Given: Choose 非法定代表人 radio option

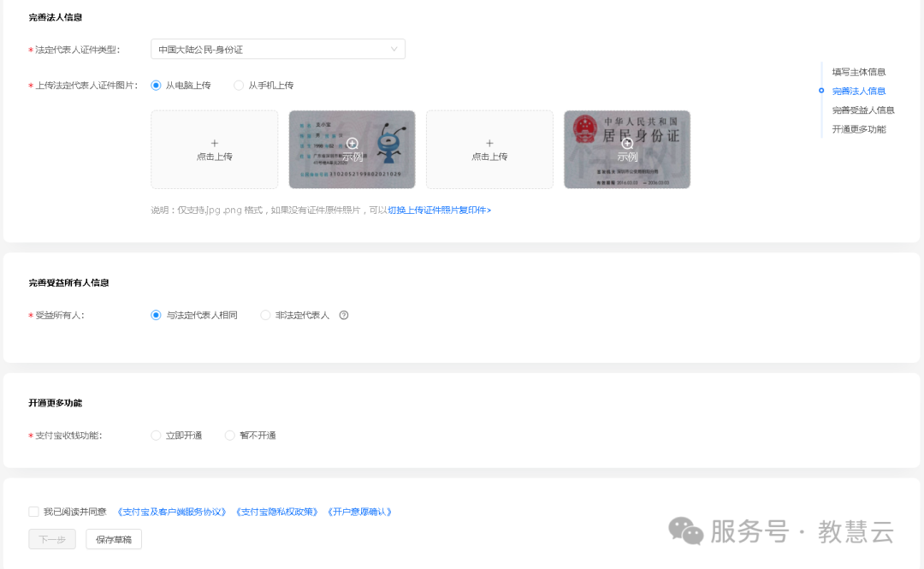Looking at the screenshot, I should pyautogui.click(x=265, y=315).
